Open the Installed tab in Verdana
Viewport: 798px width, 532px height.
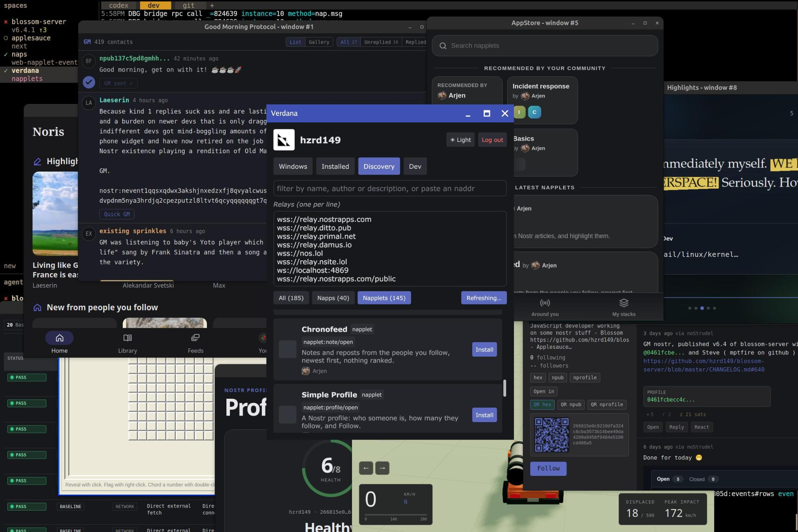pyautogui.click(x=335, y=166)
